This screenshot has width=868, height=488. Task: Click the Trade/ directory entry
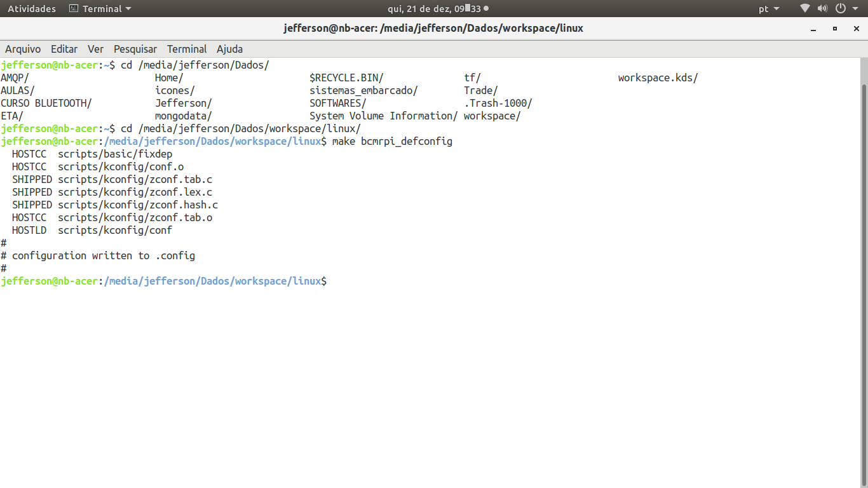pos(481,90)
